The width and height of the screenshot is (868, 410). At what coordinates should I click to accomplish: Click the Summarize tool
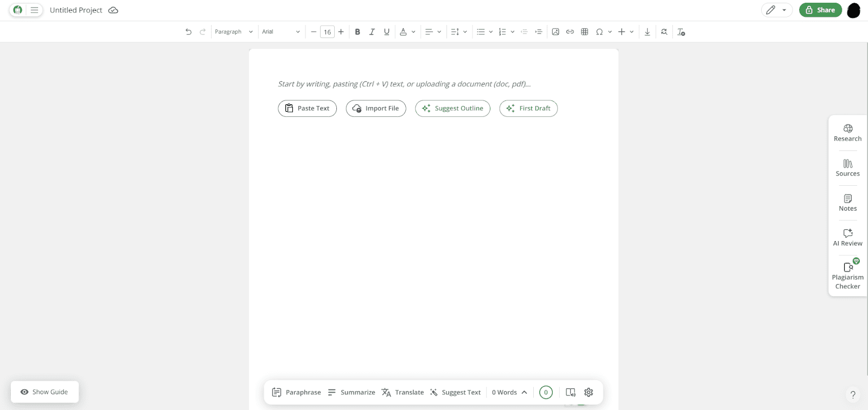coord(352,392)
